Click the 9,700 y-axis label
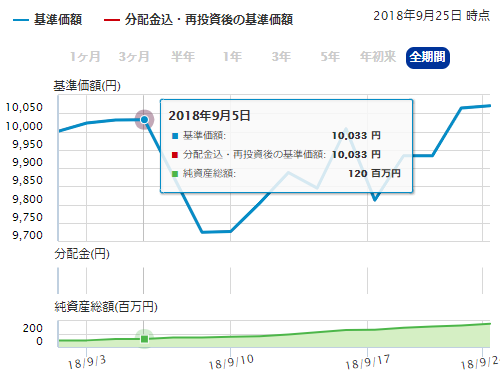 coord(28,235)
